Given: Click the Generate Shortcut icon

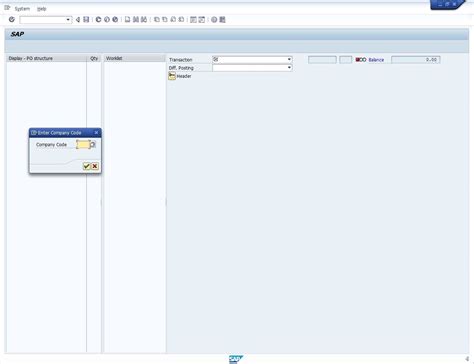Looking at the screenshot, I should tap(202, 20).
